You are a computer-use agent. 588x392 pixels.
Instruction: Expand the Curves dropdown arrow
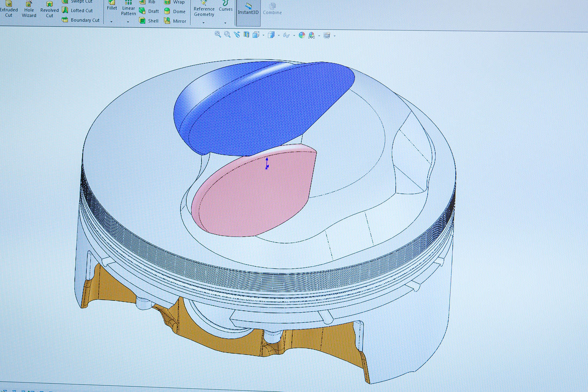(x=225, y=23)
